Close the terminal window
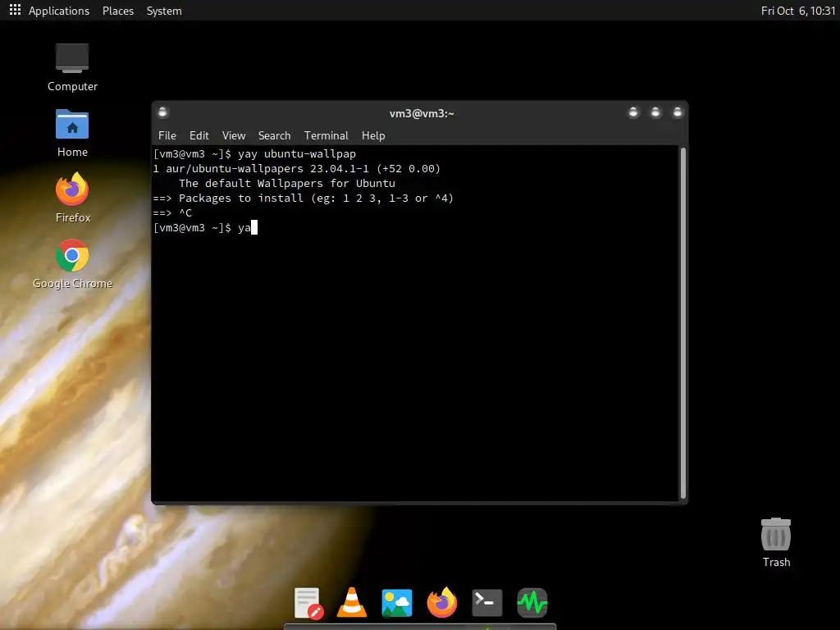840x630 pixels. coord(677,112)
